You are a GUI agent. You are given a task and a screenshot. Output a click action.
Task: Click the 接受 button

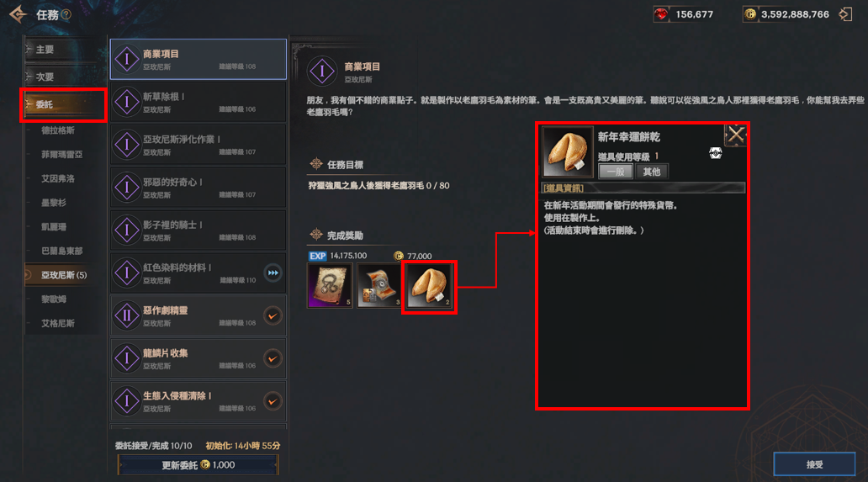pos(814,464)
